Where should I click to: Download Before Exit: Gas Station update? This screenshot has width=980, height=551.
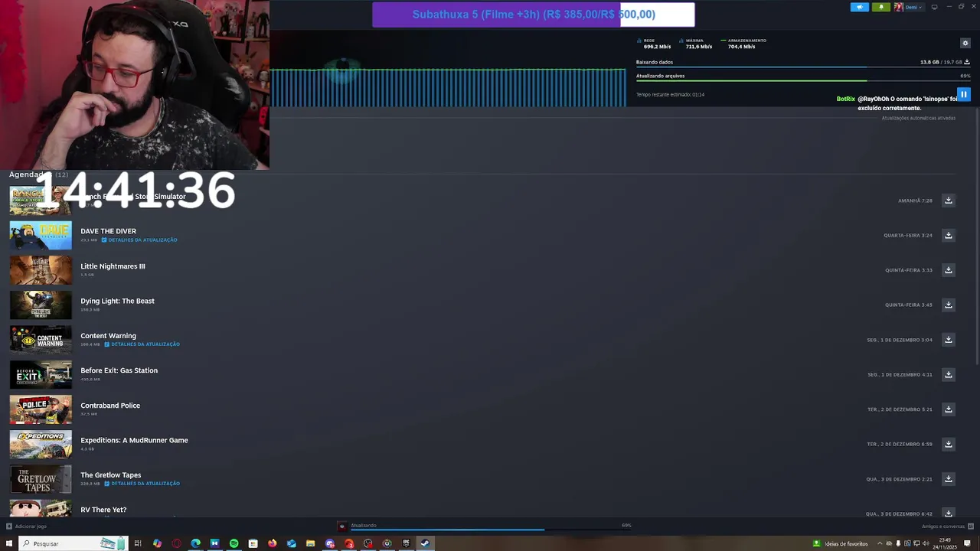(x=948, y=374)
